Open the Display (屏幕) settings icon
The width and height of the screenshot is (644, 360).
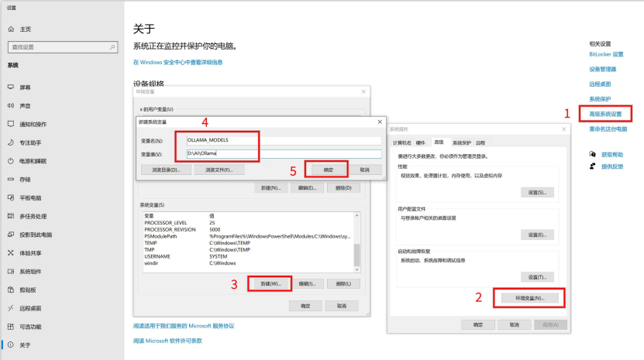(x=11, y=87)
